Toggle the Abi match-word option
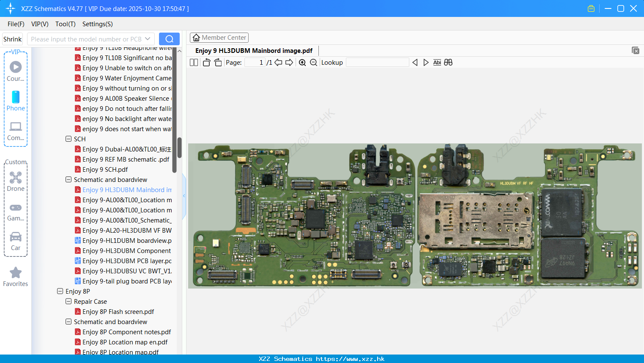This screenshot has height=363, width=644. pos(437,63)
